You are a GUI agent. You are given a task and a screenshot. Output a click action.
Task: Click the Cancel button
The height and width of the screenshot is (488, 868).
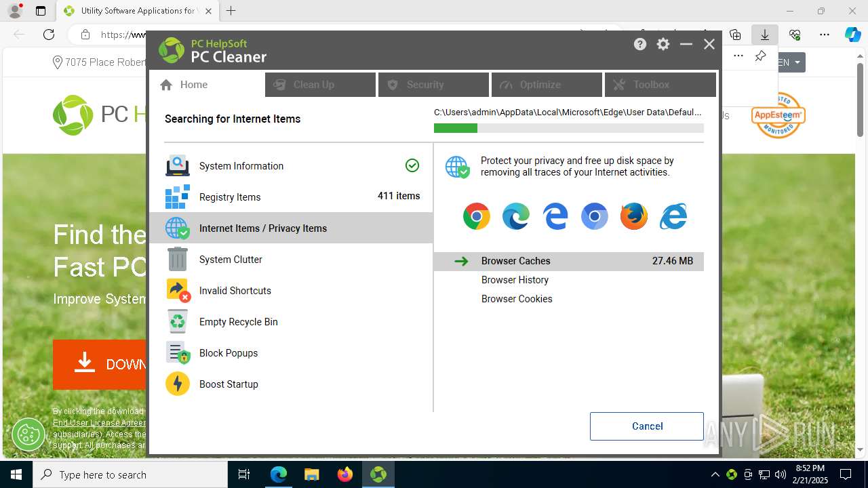[647, 426]
